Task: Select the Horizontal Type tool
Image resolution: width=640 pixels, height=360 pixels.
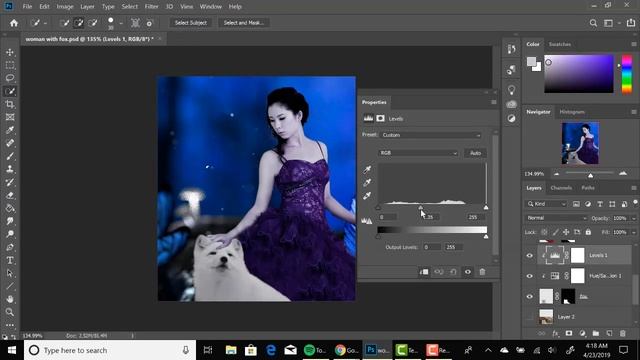Action: click(10, 260)
